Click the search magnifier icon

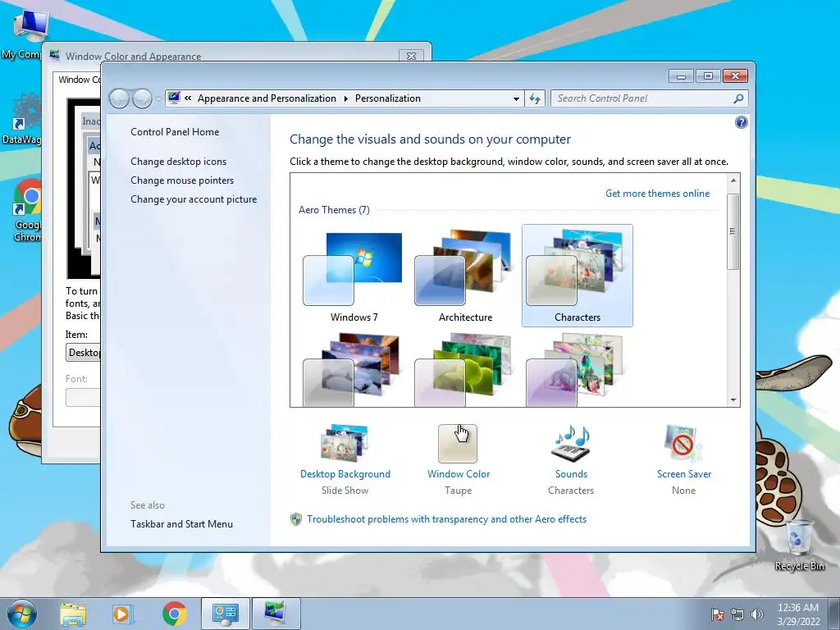pos(738,98)
